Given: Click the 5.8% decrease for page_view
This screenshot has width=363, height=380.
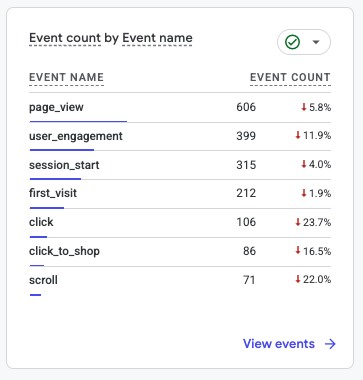Looking at the screenshot, I should [x=316, y=107].
